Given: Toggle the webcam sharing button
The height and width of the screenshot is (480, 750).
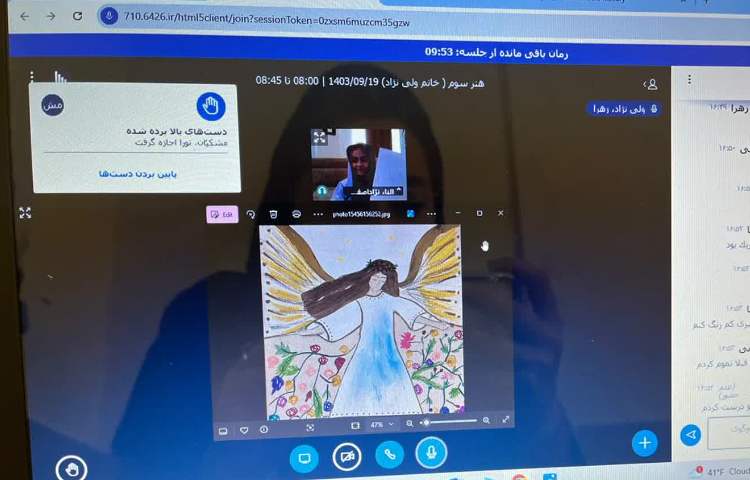Looking at the screenshot, I should pos(347,456).
